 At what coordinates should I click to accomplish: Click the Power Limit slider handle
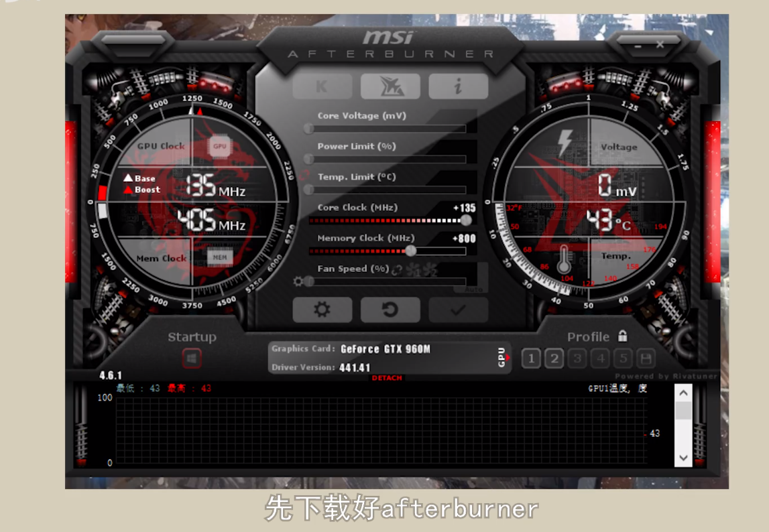(x=308, y=159)
